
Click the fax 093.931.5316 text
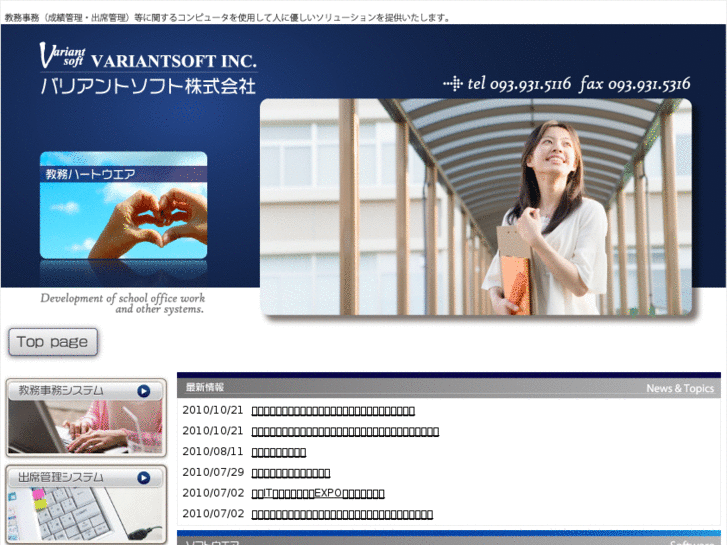(x=635, y=84)
